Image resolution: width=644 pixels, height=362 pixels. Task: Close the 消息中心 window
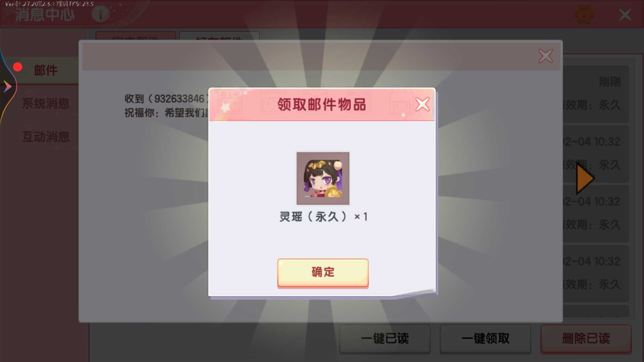click(625, 15)
